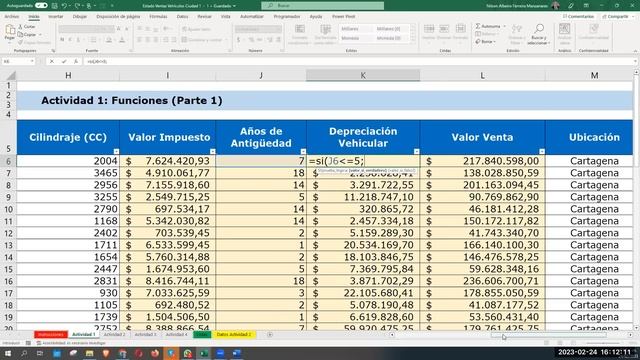This screenshot has width=640, height=360.
Task: Open Windows Start menu
Action: tap(7, 353)
